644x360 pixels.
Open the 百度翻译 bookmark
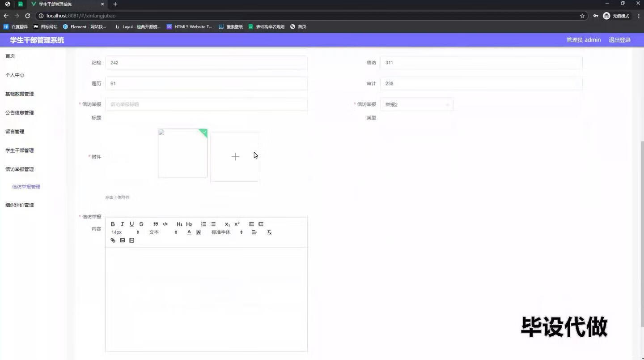coord(16,27)
